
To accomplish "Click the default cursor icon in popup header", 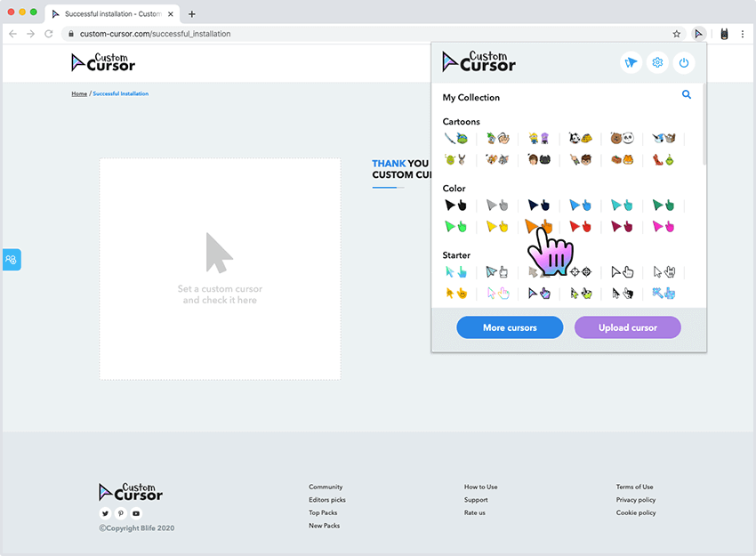I will pos(631,62).
